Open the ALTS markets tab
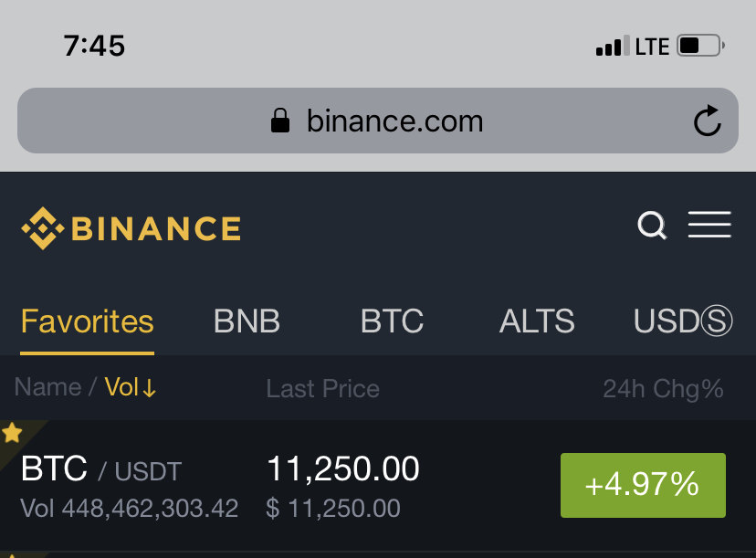This screenshot has height=558, width=756. [x=537, y=321]
